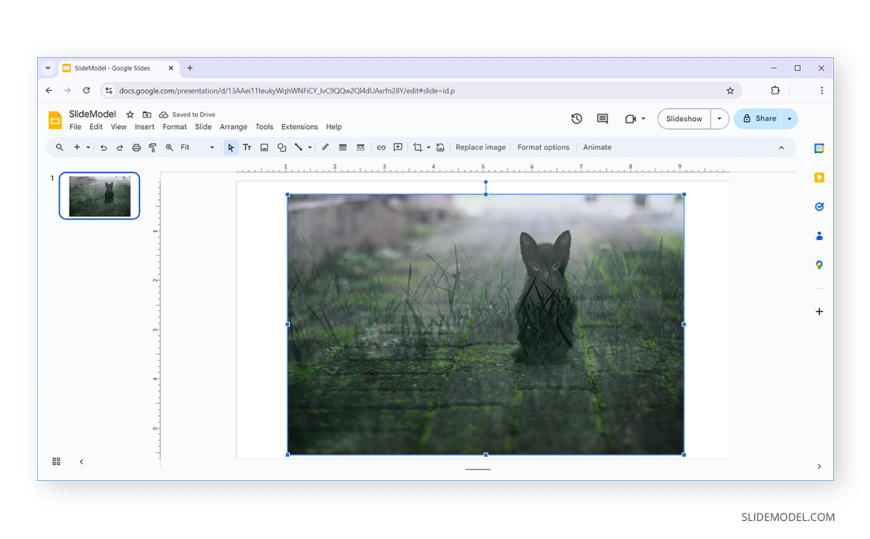The height and width of the screenshot is (539, 870).
Task: Click the reset image icon
Action: coord(440,148)
